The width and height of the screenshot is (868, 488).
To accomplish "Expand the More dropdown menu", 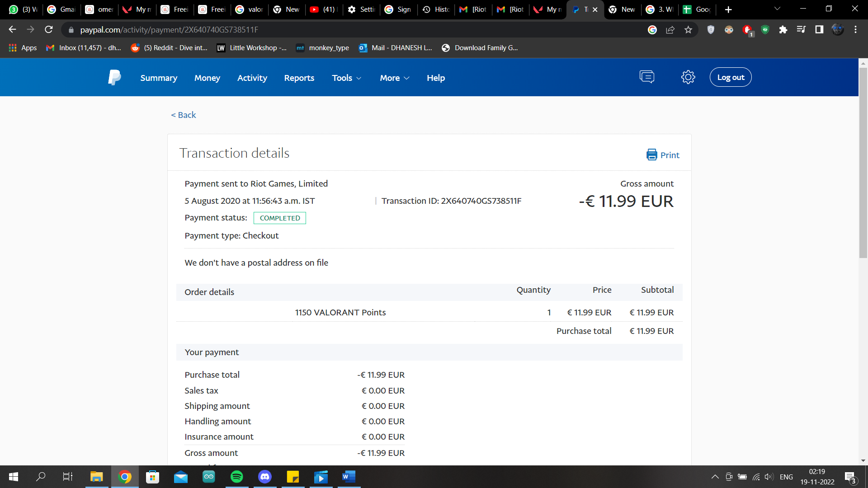I will 394,78.
